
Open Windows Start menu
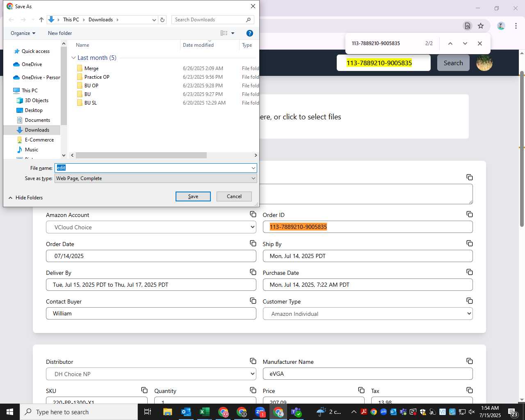[10, 412]
